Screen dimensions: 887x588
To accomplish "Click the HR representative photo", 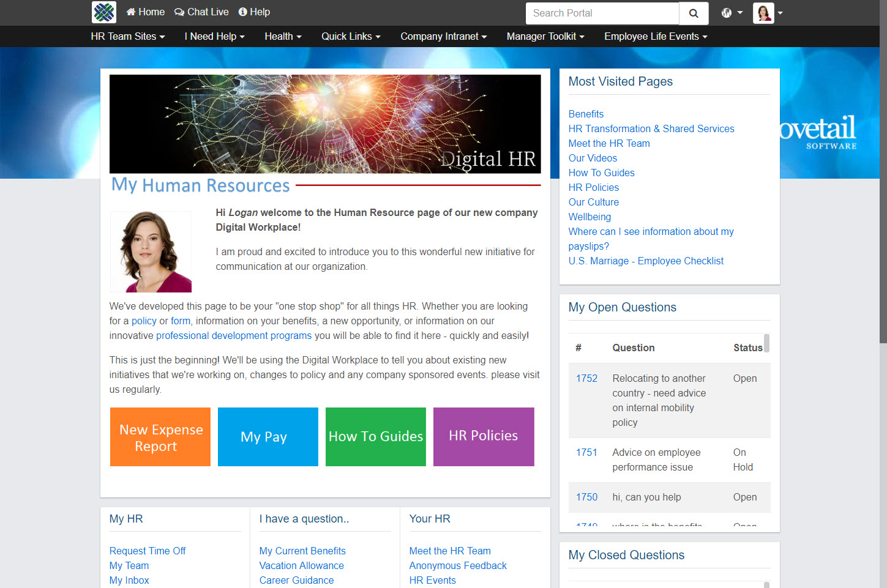I will tap(151, 251).
